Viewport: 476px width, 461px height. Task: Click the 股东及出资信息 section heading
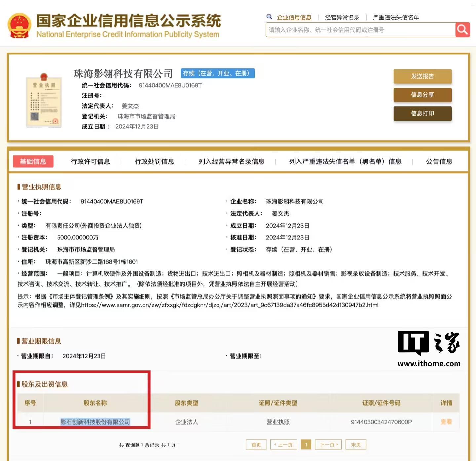(x=45, y=384)
